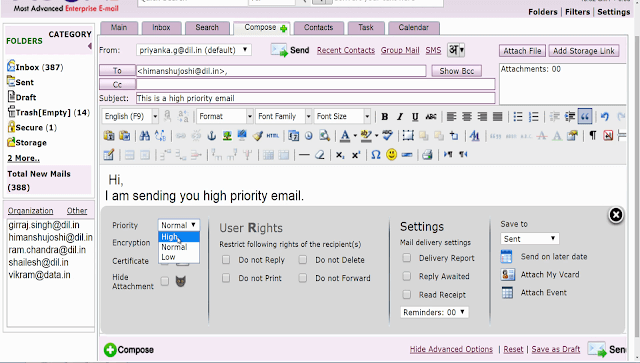Image resolution: width=640 pixels, height=363 pixels.
Task: Click the Save as Draft link
Action: tap(556, 350)
